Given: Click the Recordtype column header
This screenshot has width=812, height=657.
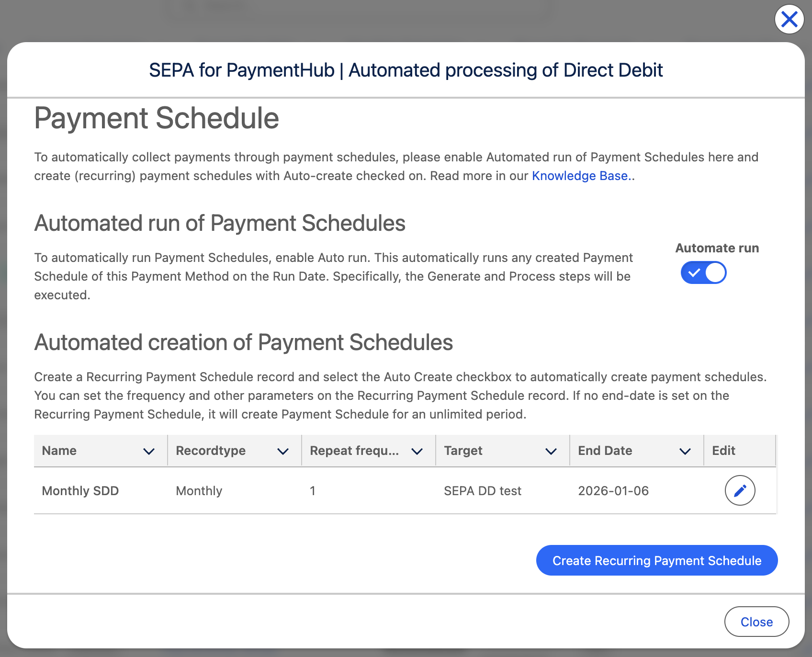Looking at the screenshot, I should tap(211, 451).
